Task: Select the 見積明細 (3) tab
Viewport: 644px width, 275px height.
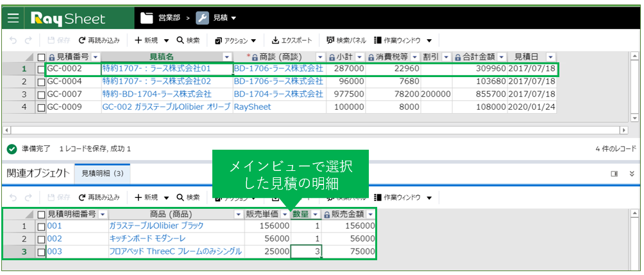Action: click(102, 173)
